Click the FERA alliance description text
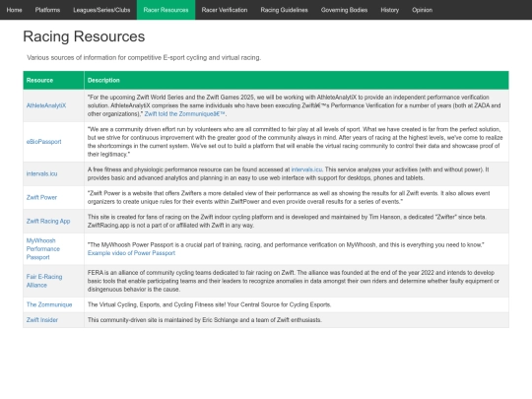The width and height of the screenshot is (532, 399). [294, 281]
